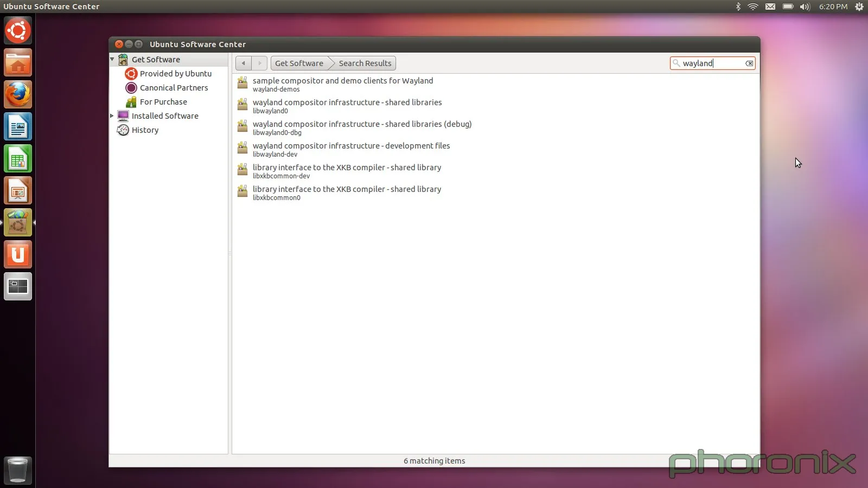Screen dimensions: 868x488
Task: Click the package icon beside libwayland0
Action: click(x=242, y=104)
